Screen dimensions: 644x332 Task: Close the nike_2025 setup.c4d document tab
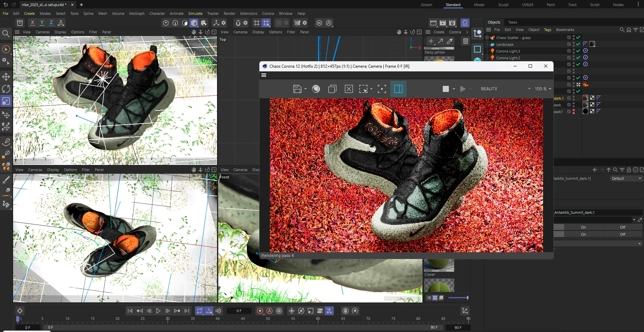coord(72,5)
